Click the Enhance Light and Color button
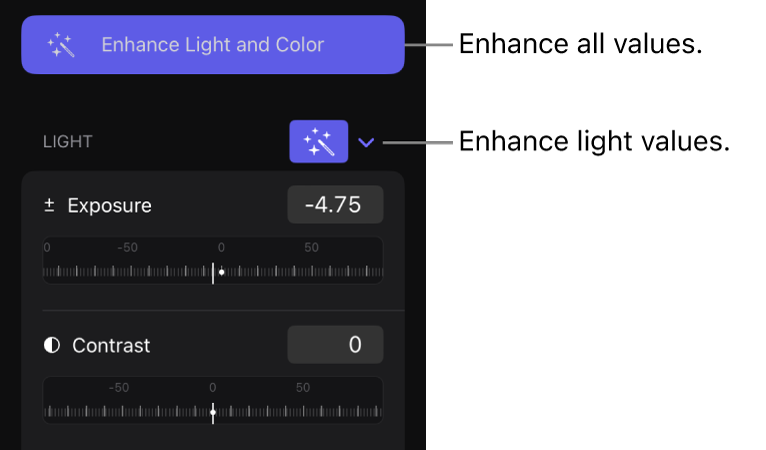Screen dimensions: 766x450 coord(212,45)
